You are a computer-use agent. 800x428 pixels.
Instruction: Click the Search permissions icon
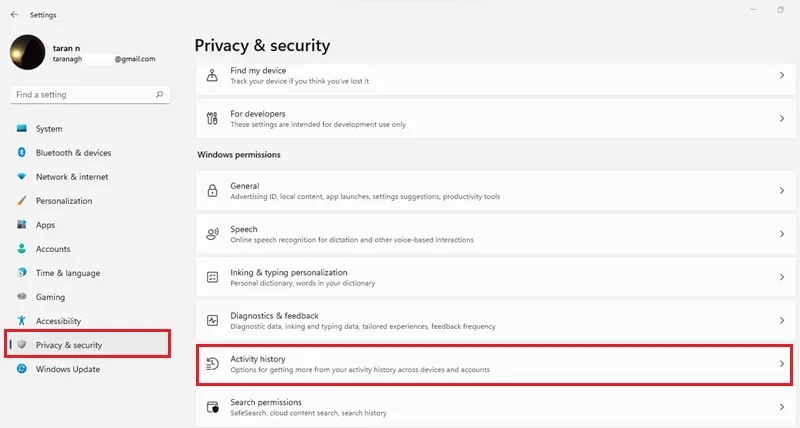(x=212, y=407)
